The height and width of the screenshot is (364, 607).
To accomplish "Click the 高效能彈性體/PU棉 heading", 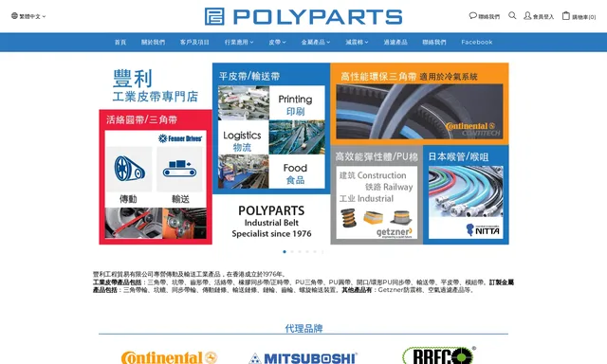I will (x=377, y=156).
